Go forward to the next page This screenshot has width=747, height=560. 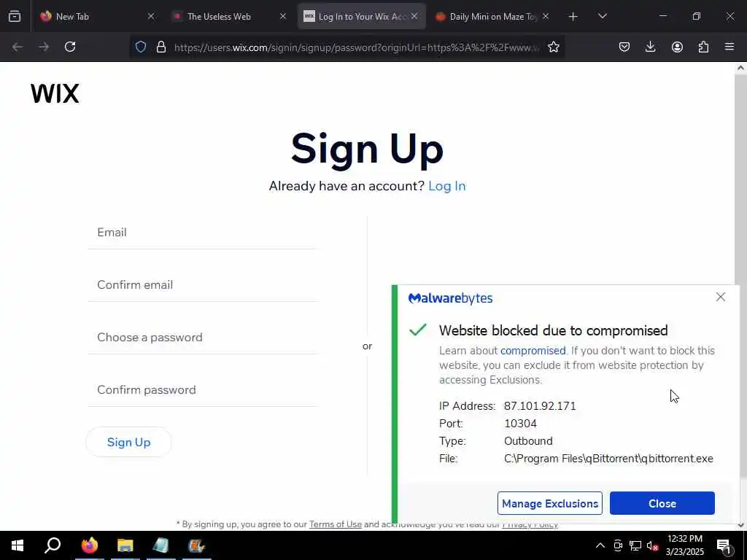44,47
